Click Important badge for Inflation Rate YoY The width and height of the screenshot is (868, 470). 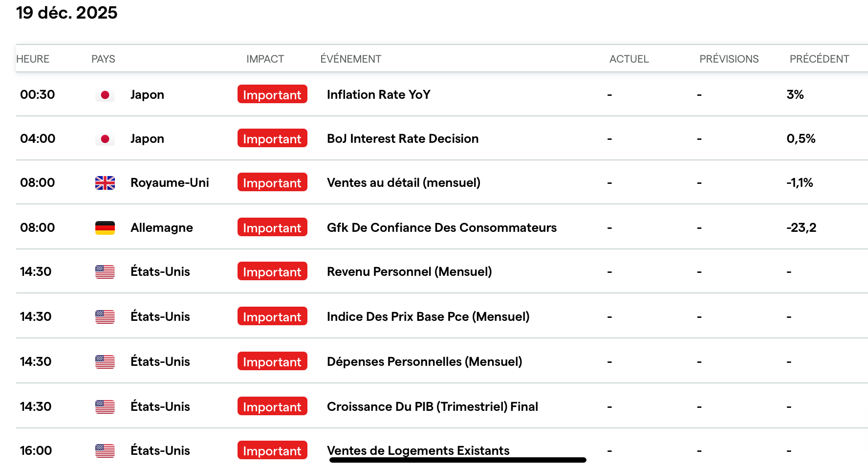point(272,94)
